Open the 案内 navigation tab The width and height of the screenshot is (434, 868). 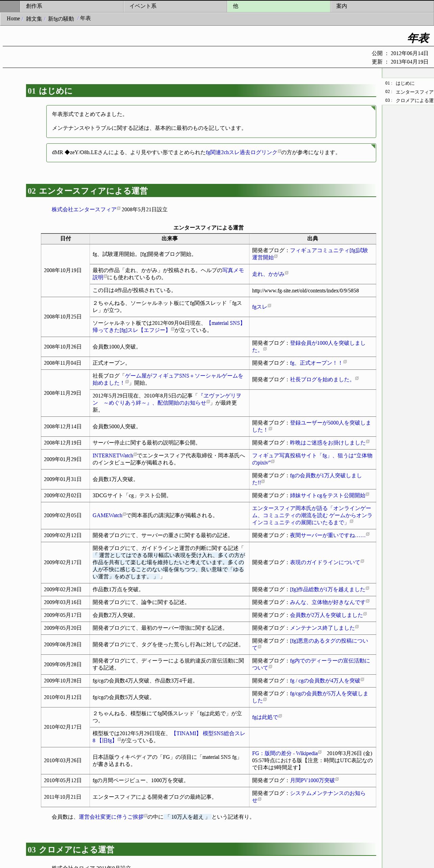tap(382, 6)
